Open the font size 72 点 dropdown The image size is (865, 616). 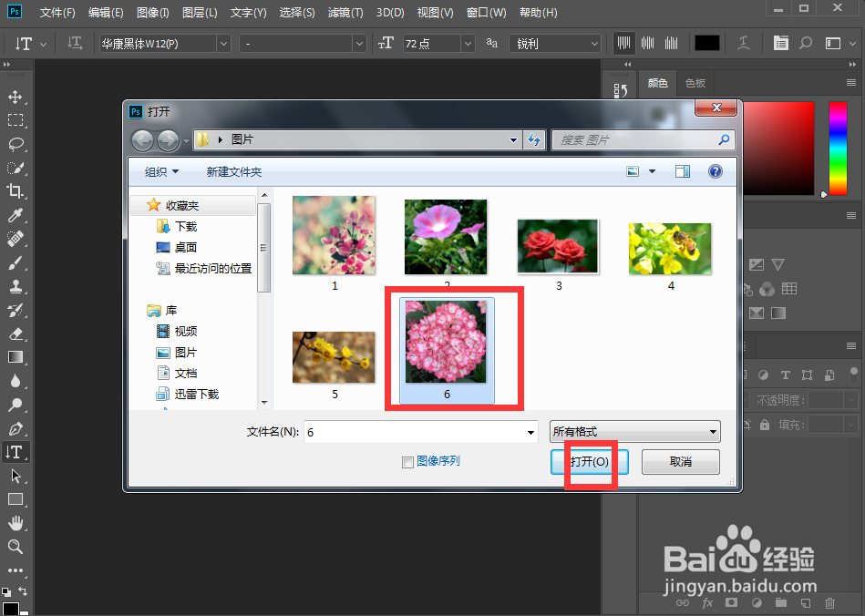pos(468,44)
